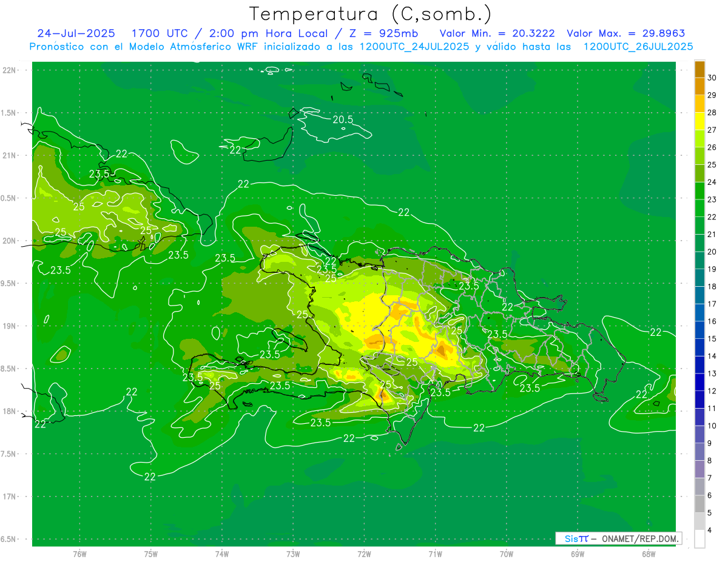Click the "1700 UTC" time label

pos(159,33)
